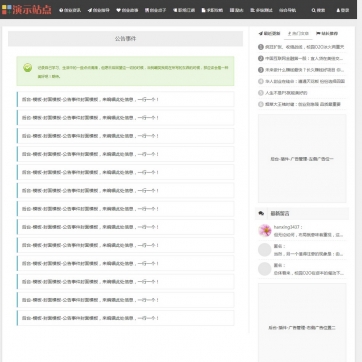
Task: Switch to the 热门文章 sidebar tab
Action: point(298,34)
